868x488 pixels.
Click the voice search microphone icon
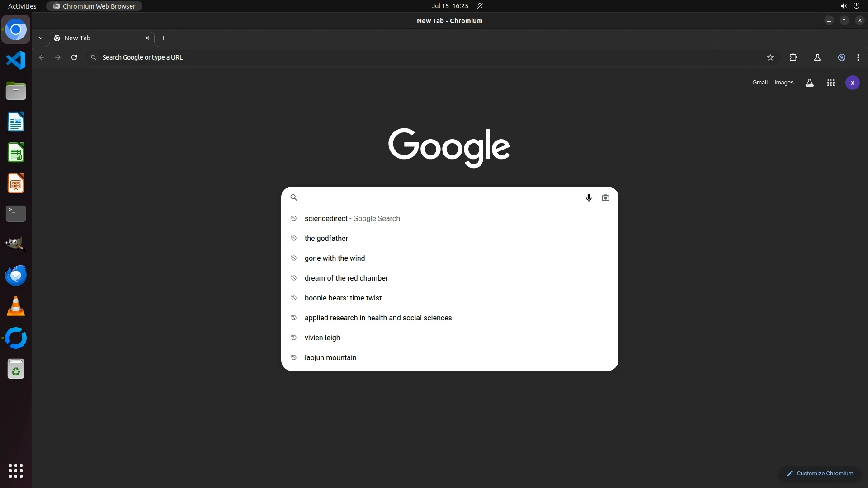click(x=589, y=197)
